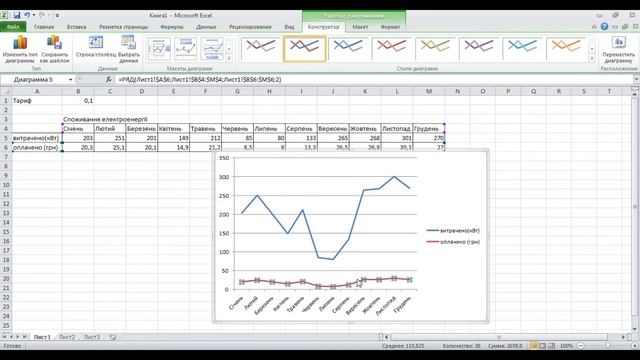Image resolution: width=640 pixels, height=360 pixels.
Task: Apply the purple chart style
Action: tap(479, 49)
